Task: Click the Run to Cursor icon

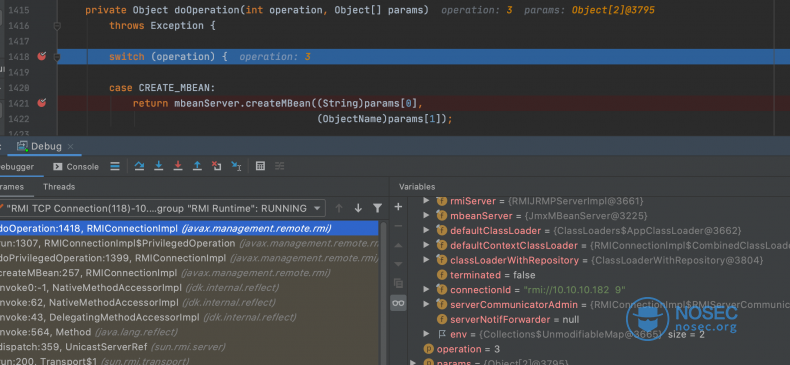Action: 236,166
